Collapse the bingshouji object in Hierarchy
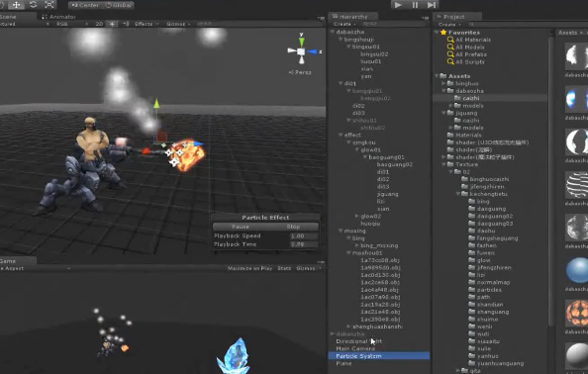This screenshot has width=588, height=374. click(341, 40)
